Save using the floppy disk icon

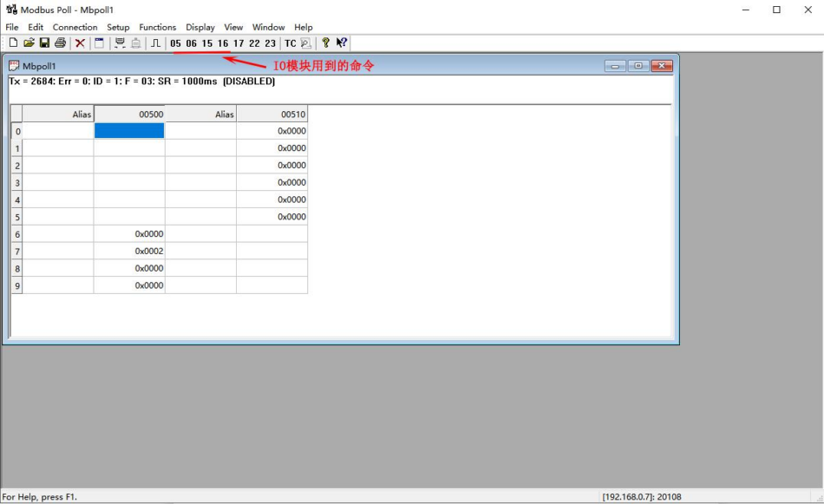click(x=44, y=43)
